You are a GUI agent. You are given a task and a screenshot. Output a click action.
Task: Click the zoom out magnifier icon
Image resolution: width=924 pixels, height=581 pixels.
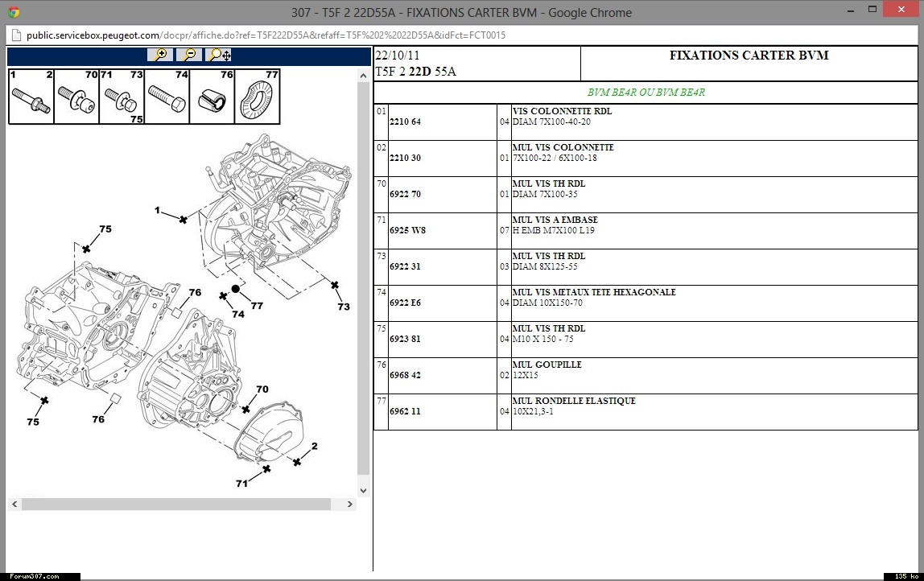point(189,55)
